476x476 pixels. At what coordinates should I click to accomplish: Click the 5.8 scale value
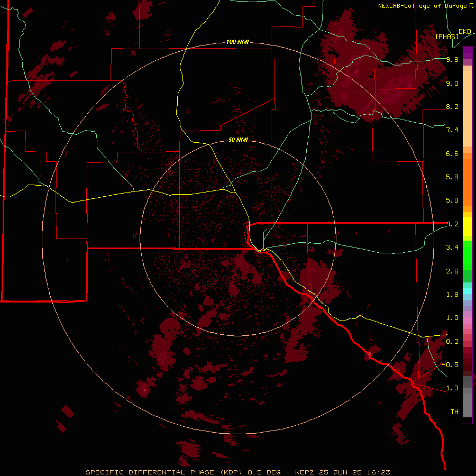coord(452,177)
